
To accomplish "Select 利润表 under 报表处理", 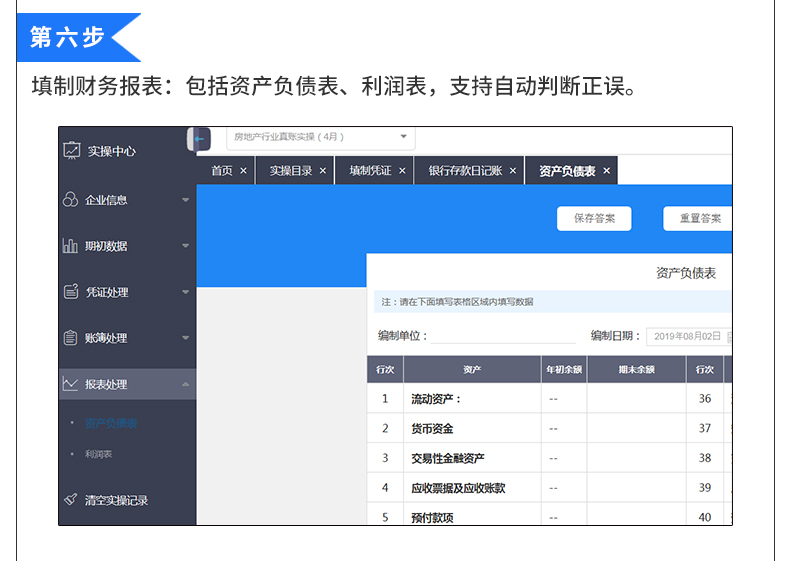I will tap(98, 454).
